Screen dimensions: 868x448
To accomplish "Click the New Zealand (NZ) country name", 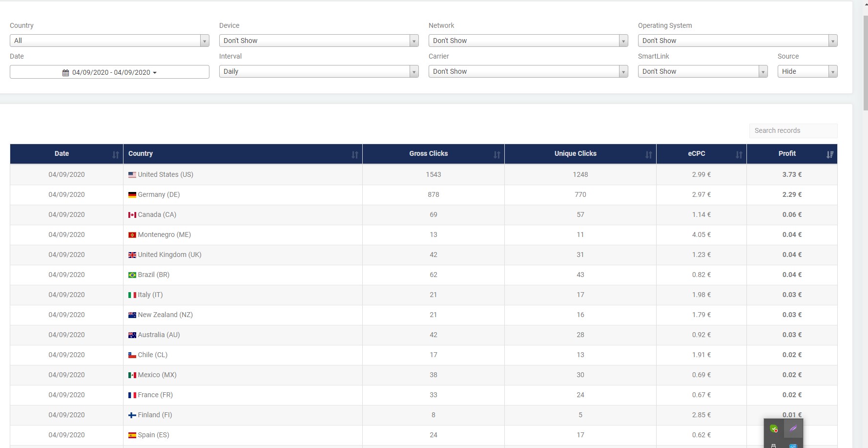I will 165,315.
